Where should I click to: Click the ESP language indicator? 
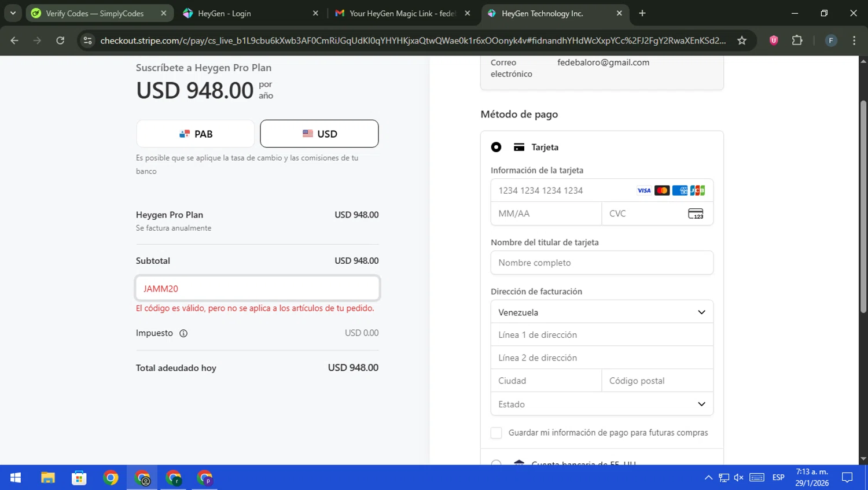[778, 477]
